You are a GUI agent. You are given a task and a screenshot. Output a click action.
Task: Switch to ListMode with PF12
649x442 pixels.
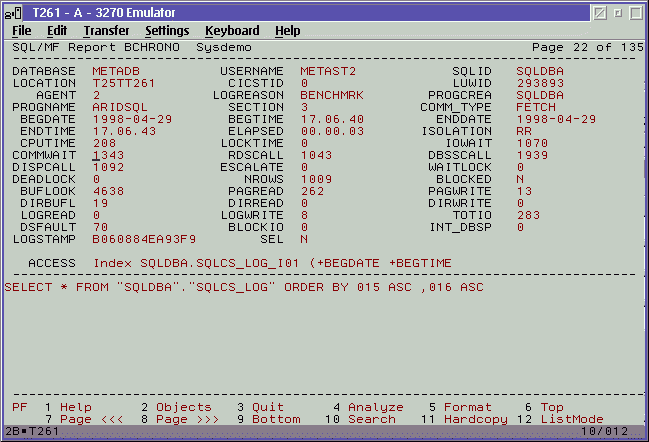click(572, 419)
